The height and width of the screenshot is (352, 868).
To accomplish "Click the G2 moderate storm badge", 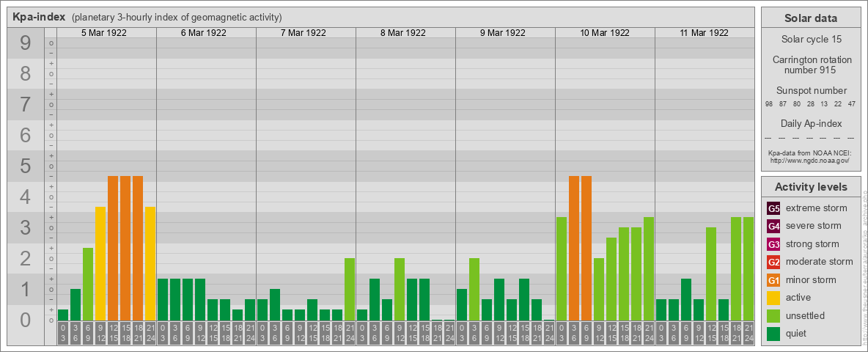I will pos(774,262).
